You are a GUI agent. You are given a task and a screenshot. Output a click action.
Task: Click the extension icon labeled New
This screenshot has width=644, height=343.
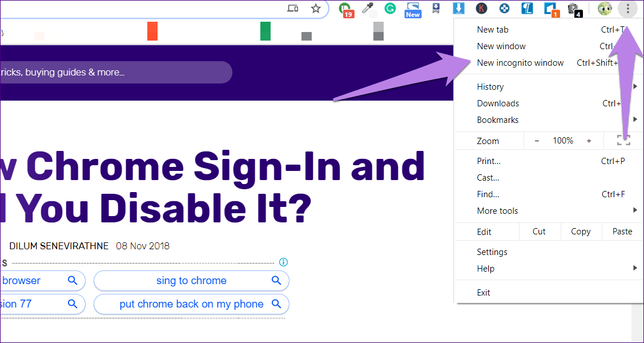(413, 10)
